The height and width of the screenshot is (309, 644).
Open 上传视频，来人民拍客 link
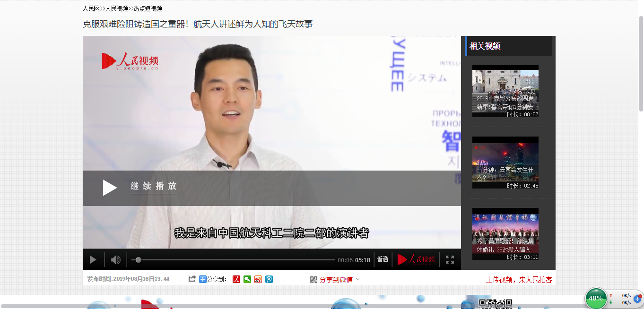coord(519,280)
